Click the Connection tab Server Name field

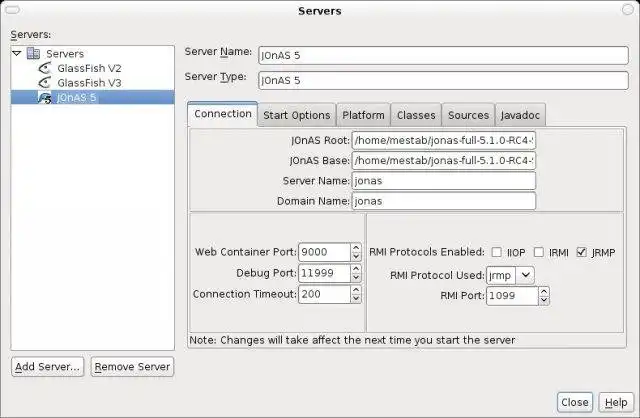[444, 181]
